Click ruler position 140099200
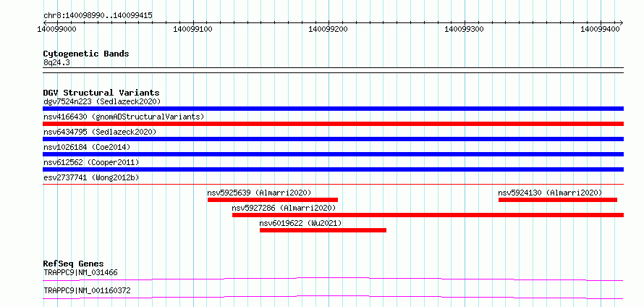 (329, 29)
